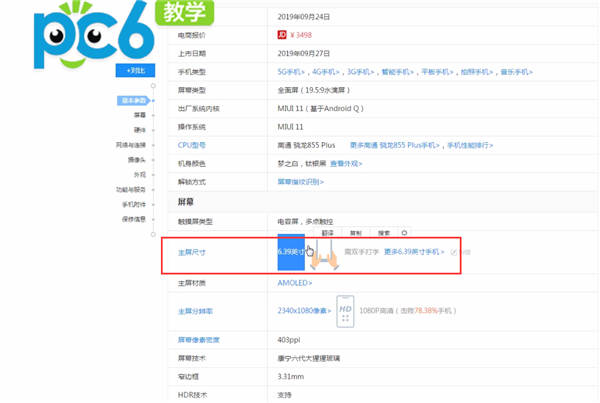The height and width of the screenshot is (403, 600).
Task: Select 搜索 in the selection popup
Action: tap(384, 233)
